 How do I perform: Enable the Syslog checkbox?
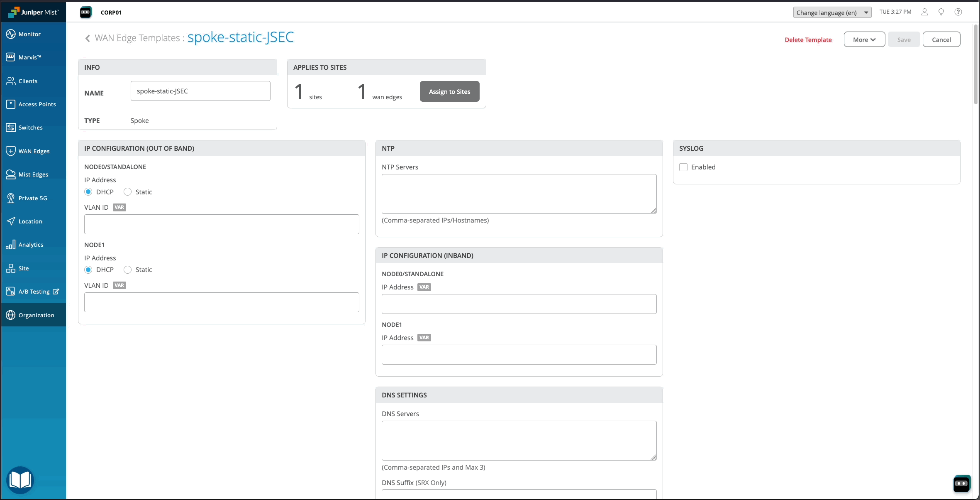(683, 167)
